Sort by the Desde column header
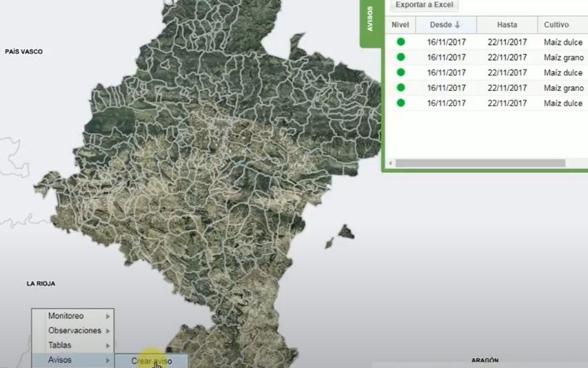 pos(445,25)
